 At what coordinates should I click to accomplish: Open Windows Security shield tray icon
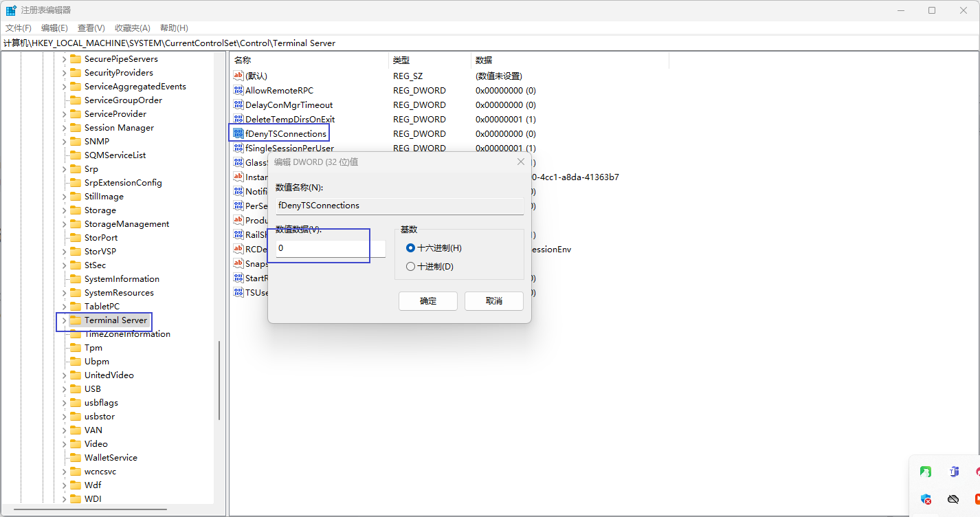(926, 499)
